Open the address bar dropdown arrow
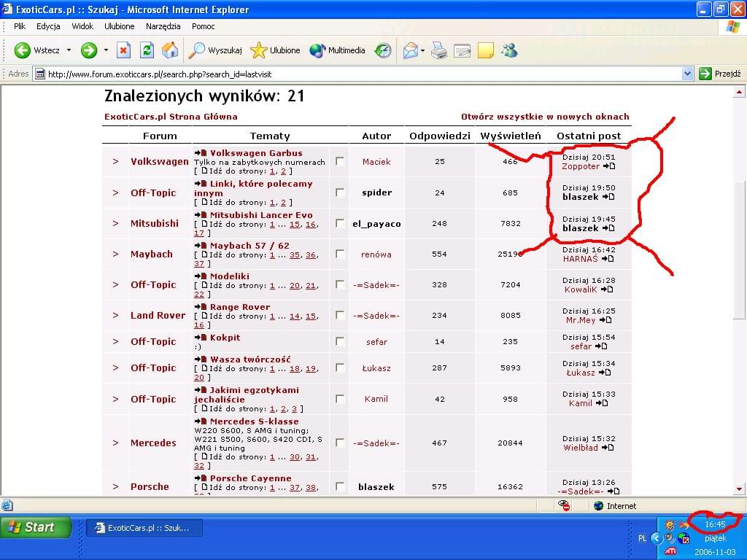The height and width of the screenshot is (560, 747). click(x=687, y=74)
